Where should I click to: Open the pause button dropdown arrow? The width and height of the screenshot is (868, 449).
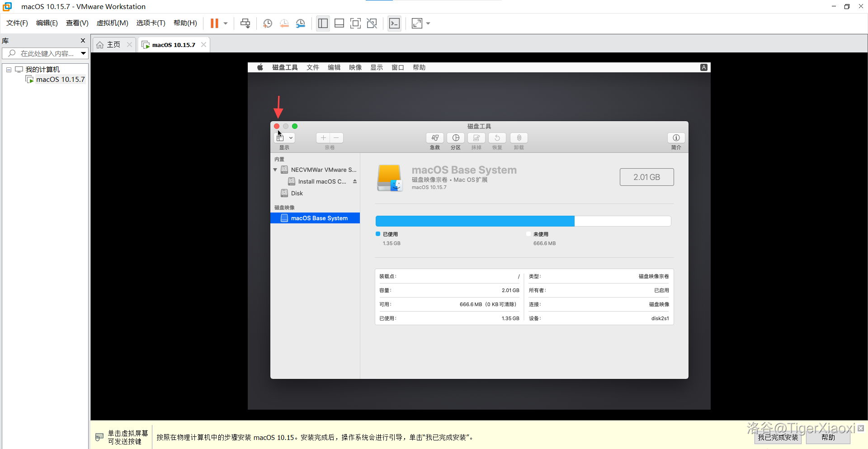[226, 24]
